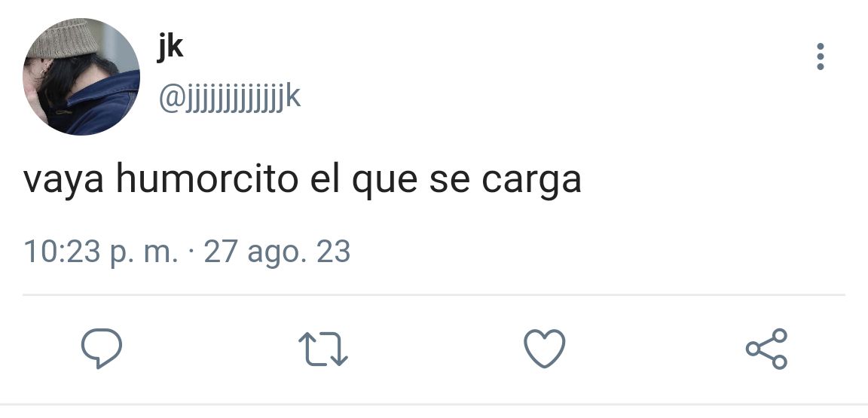Image resolution: width=868 pixels, height=418 pixels.
Task: Expand the tweet overflow menu at top right
Action: (x=820, y=56)
